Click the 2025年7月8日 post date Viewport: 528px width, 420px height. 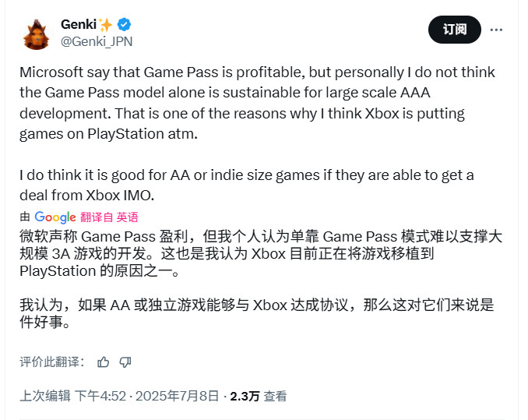(x=178, y=397)
